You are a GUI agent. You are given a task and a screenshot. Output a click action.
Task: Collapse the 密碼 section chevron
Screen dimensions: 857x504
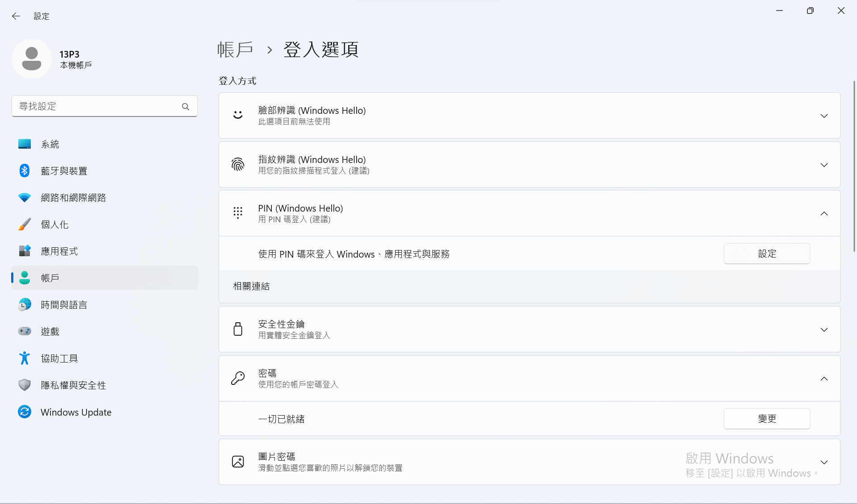824,379
